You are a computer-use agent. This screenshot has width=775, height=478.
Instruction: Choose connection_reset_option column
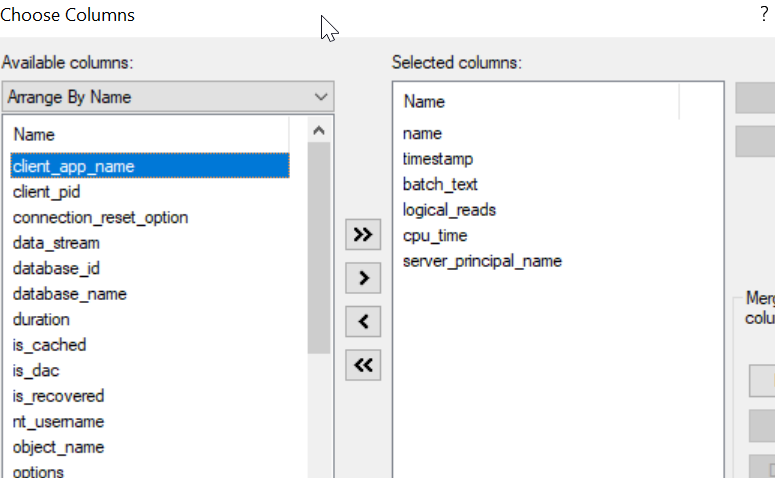coord(100,217)
